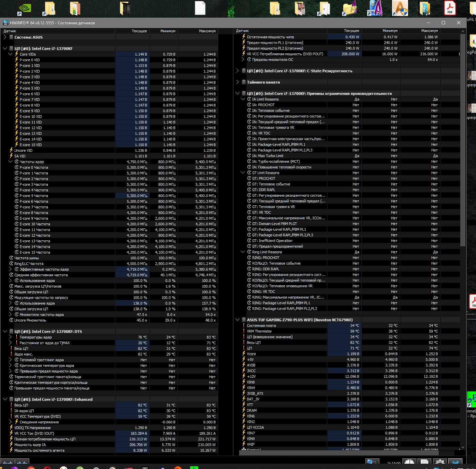
Task: Open the red PDF file icon above HWiNFO
Action: pyautogui.click(x=450, y=8)
